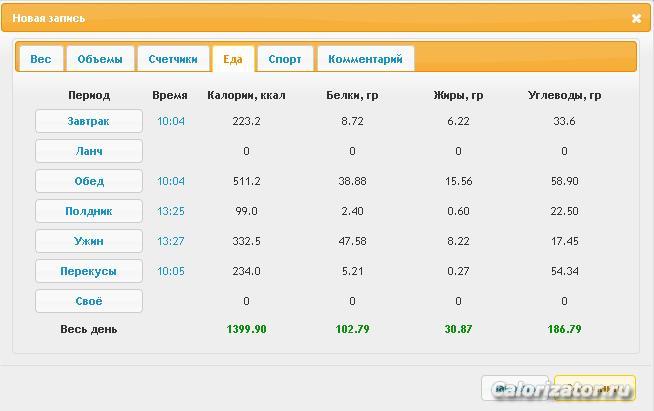
Task: Open the Полдник meal entry
Action: (89, 211)
